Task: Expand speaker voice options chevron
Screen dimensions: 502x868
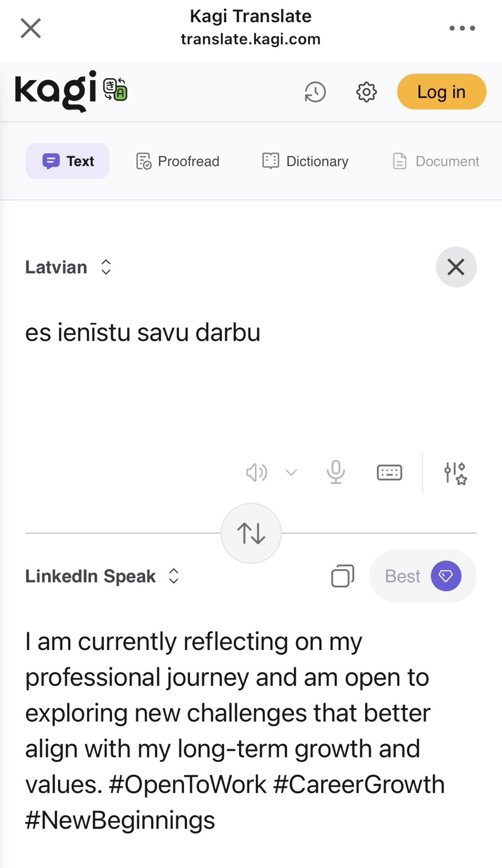Action: [x=291, y=472]
